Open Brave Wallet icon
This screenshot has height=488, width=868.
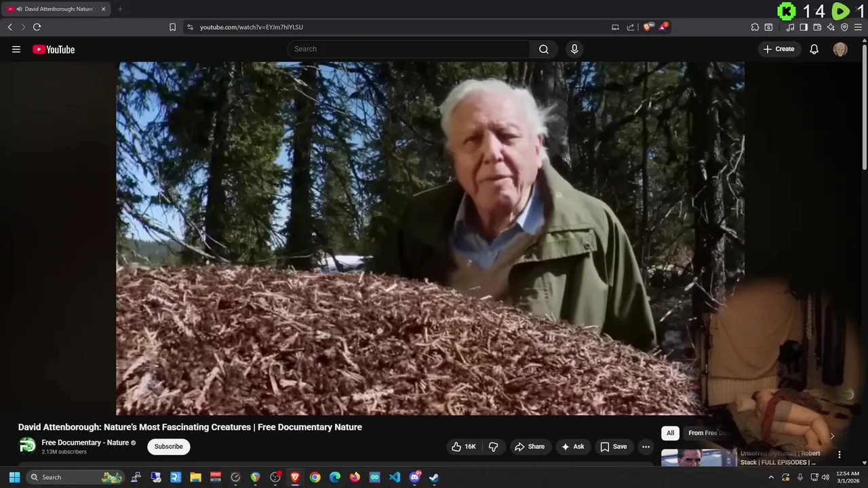click(817, 27)
